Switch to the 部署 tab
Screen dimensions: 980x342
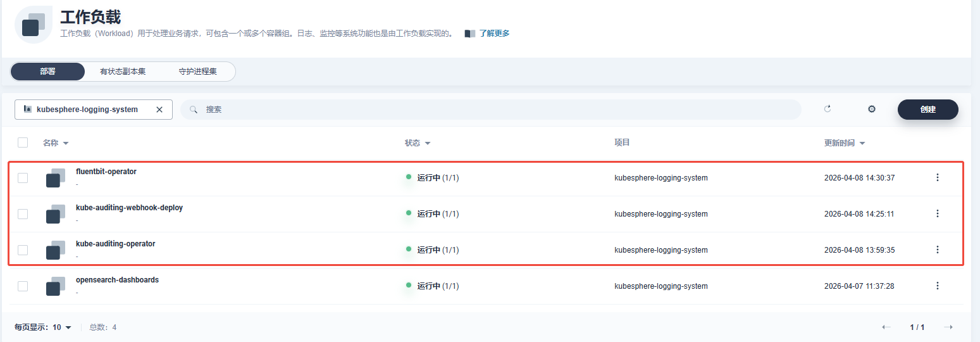tap(47, 72)
